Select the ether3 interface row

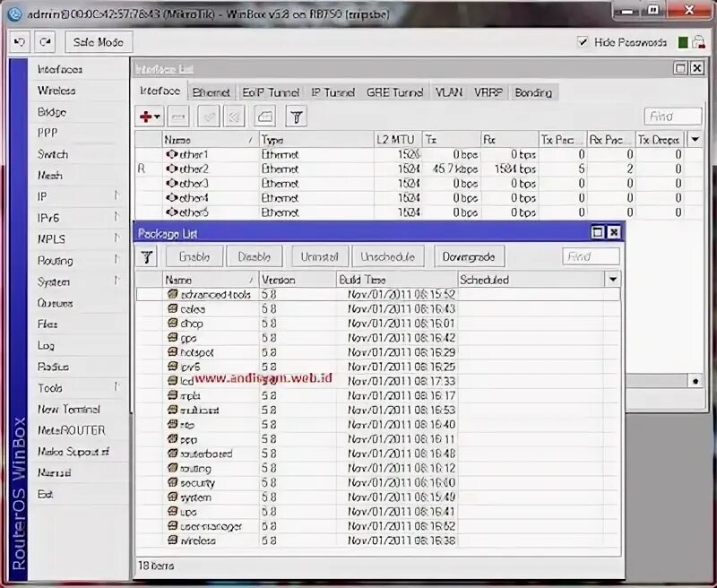coord(419,184)
